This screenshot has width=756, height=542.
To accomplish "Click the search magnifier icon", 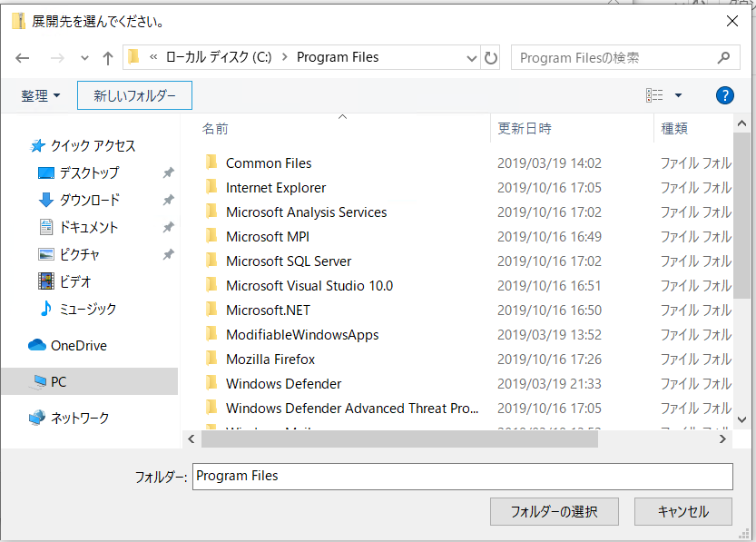I will point(723,58).
